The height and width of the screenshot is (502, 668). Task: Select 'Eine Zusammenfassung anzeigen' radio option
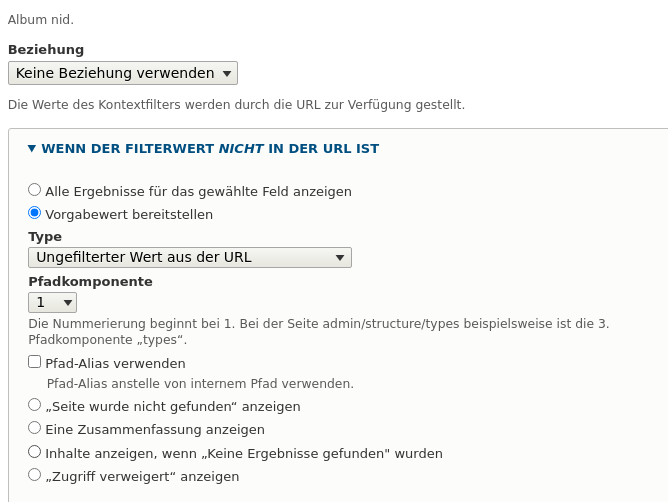pos(35,428)
